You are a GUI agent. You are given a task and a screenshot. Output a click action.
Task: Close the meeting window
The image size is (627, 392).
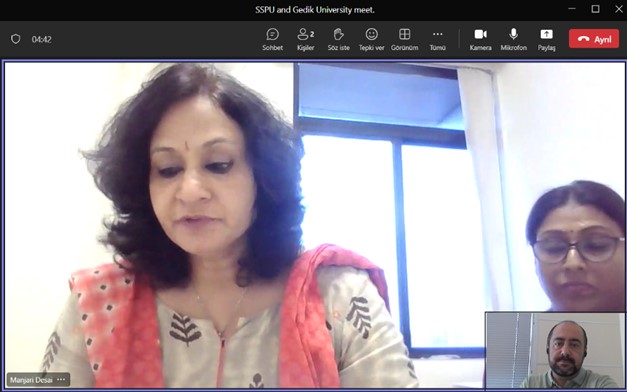click(x=619, y=9)
